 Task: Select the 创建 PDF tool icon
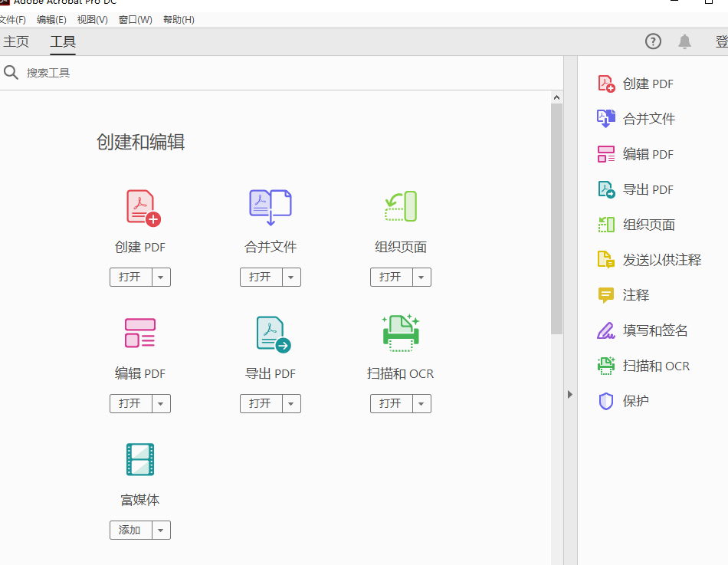tap(140, 205)
